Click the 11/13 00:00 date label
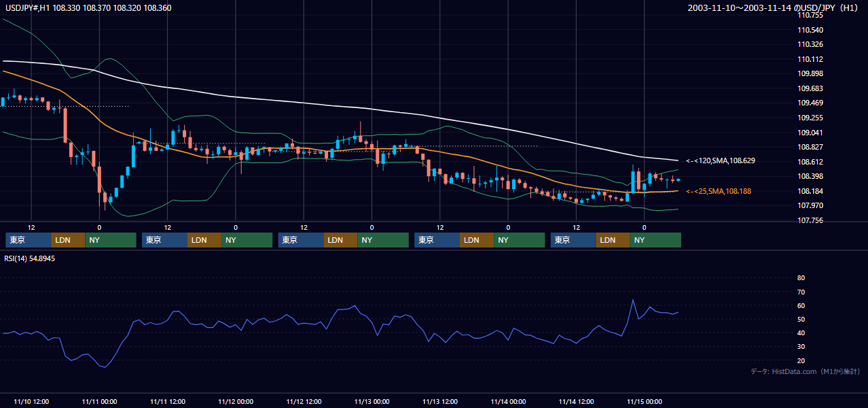 pyautogui.click(x=372, y=401)
